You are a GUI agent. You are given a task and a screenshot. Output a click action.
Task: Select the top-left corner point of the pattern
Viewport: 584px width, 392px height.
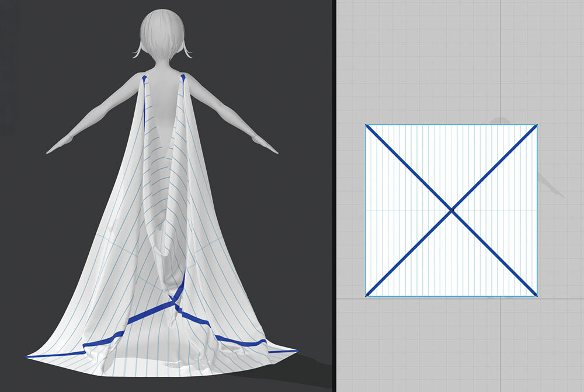[366, 125]
